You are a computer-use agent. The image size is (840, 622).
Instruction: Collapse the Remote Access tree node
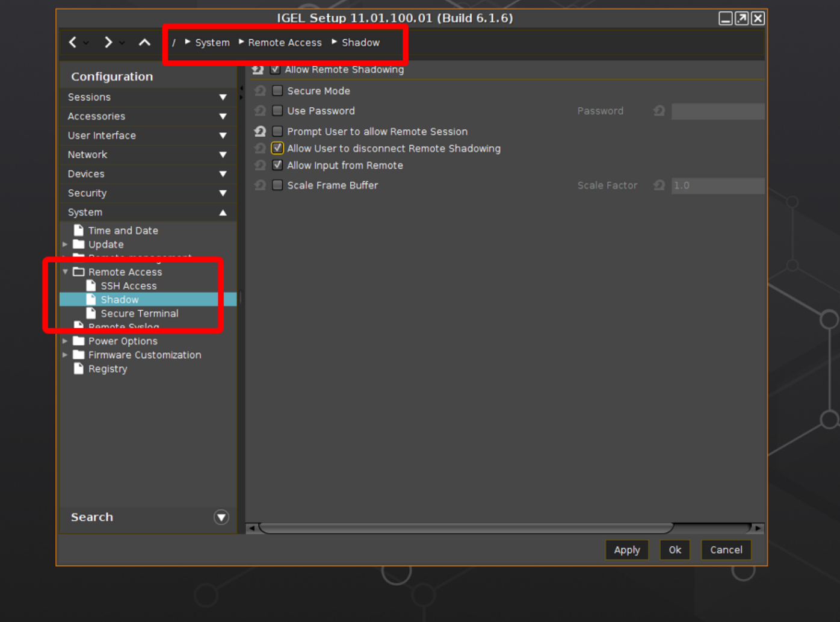coord(65,272)
